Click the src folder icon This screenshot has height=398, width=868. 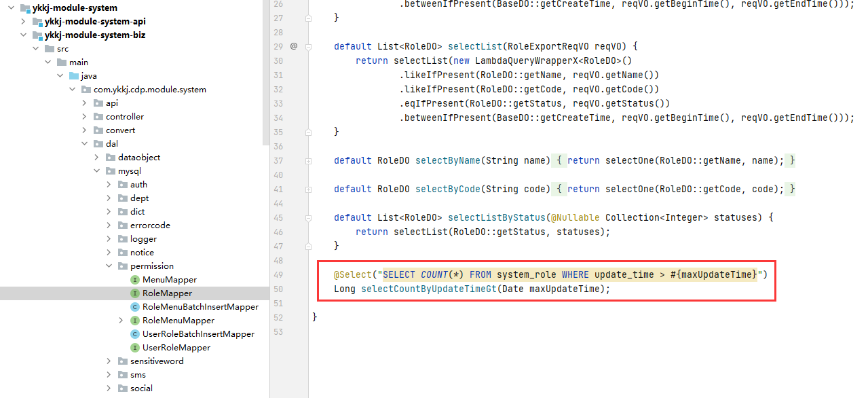[x=49, y=49]
